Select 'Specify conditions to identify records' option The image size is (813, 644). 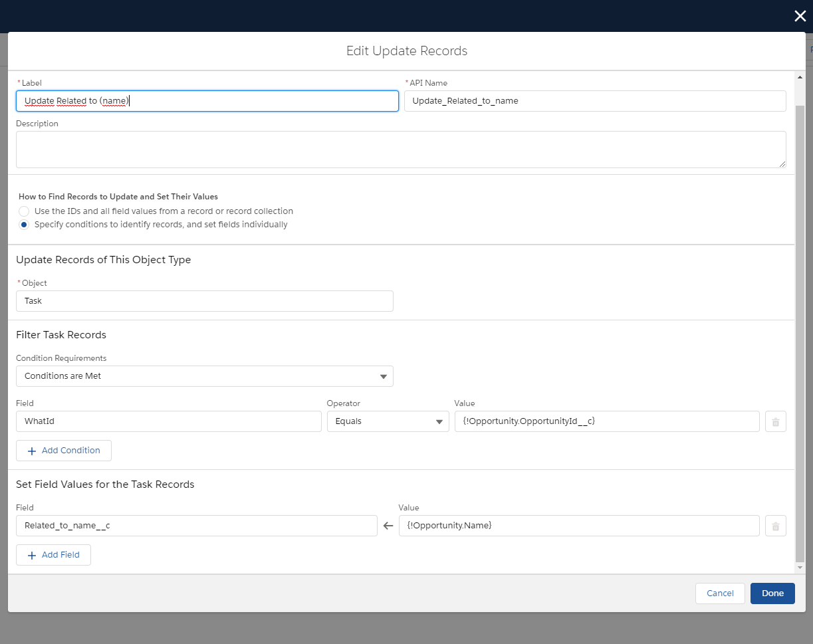tap(24, 225)
